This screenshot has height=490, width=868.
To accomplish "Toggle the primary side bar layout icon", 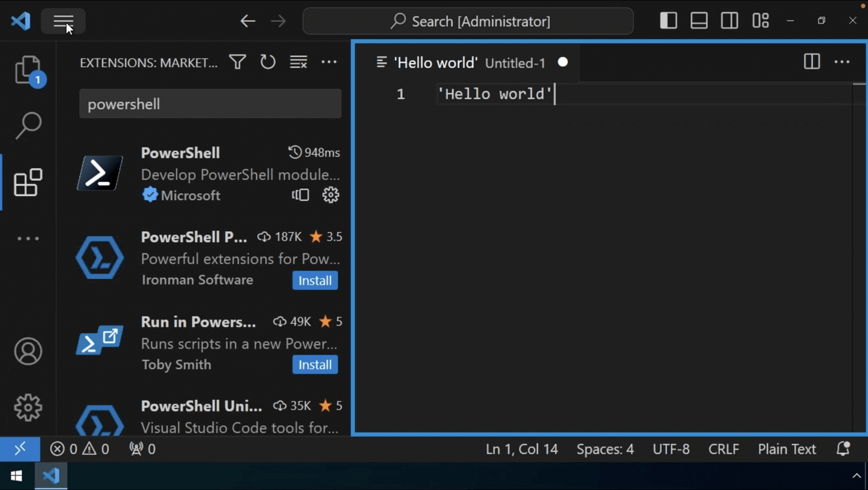I will coord(668,21).
